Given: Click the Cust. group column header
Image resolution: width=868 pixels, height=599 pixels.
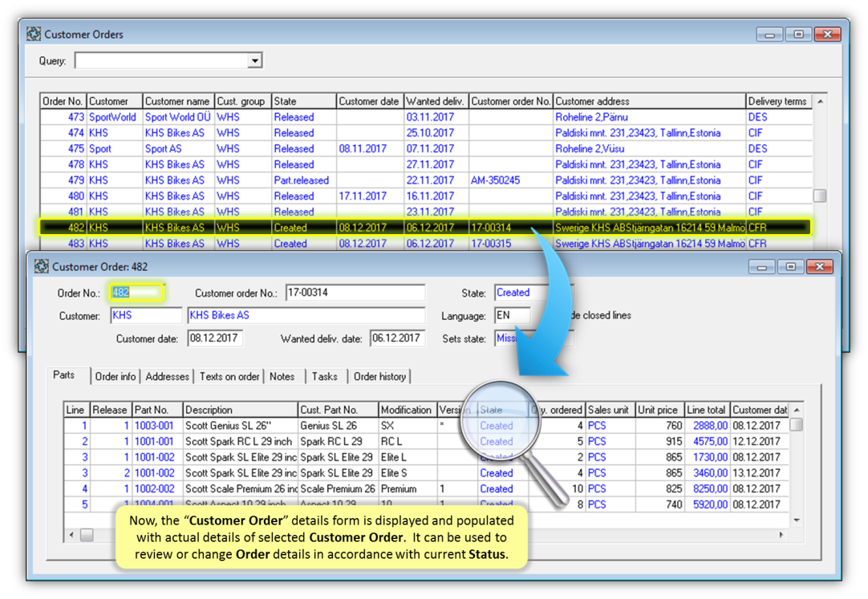Looking at the screenshot, I should click(x=242, y=101).
